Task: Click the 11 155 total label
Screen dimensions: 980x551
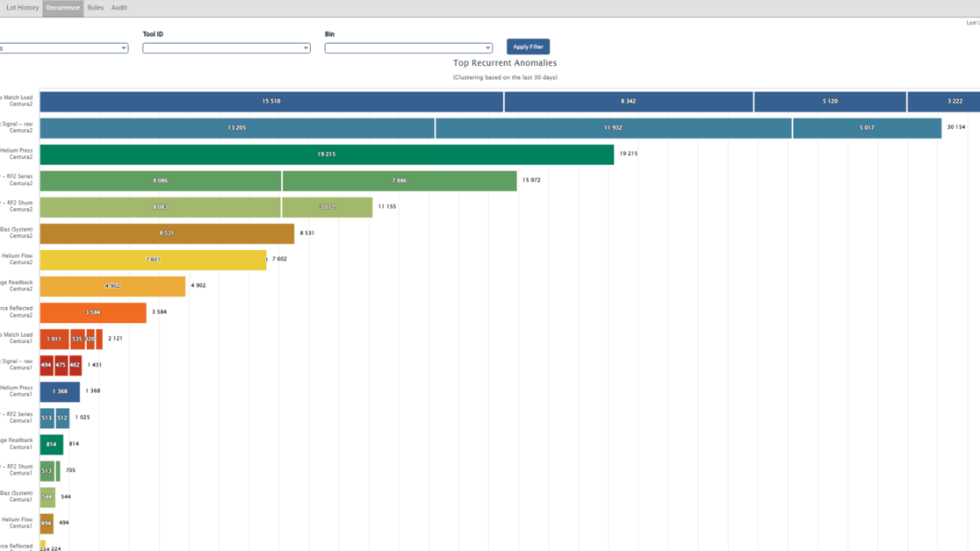Action: point(387,207)
